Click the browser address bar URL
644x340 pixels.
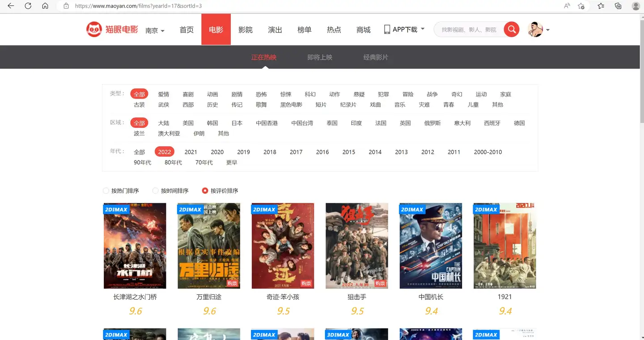pos(138,6)
